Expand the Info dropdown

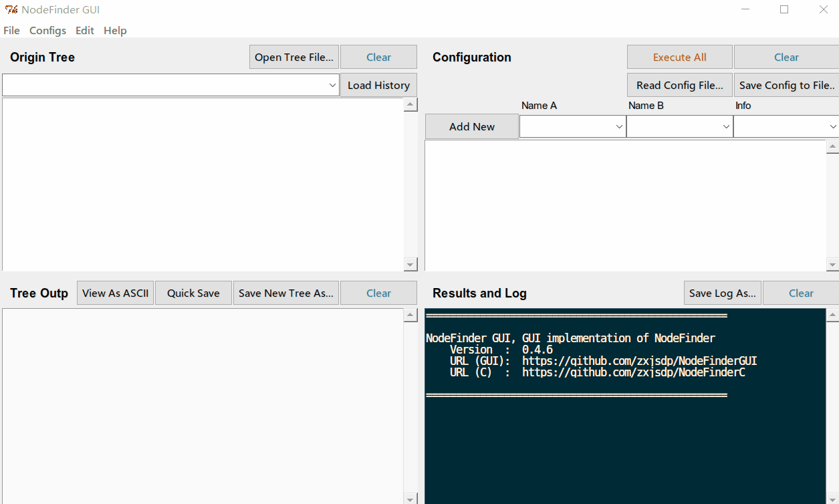[x=832, y=127]
